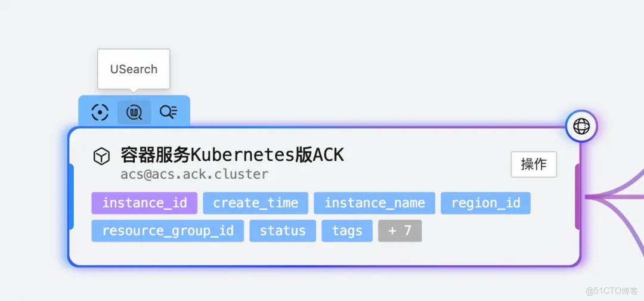Select the region_id tag
The image size is (644, 301).
tap(486, 203)
